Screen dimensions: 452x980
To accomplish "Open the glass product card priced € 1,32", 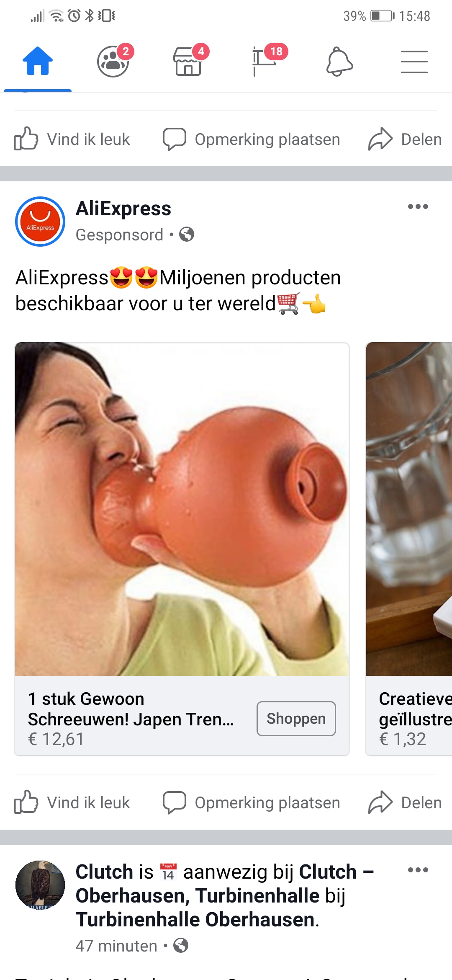I will 409,549.
